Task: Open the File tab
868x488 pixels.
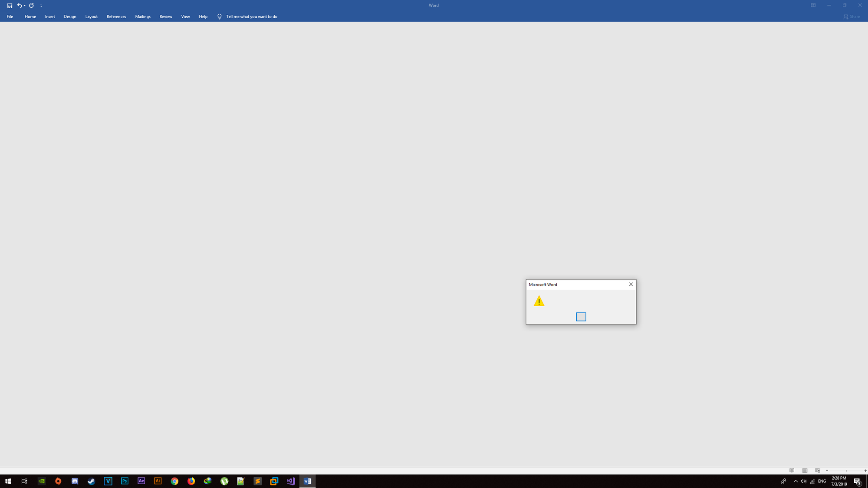Action: coord(10,16)
